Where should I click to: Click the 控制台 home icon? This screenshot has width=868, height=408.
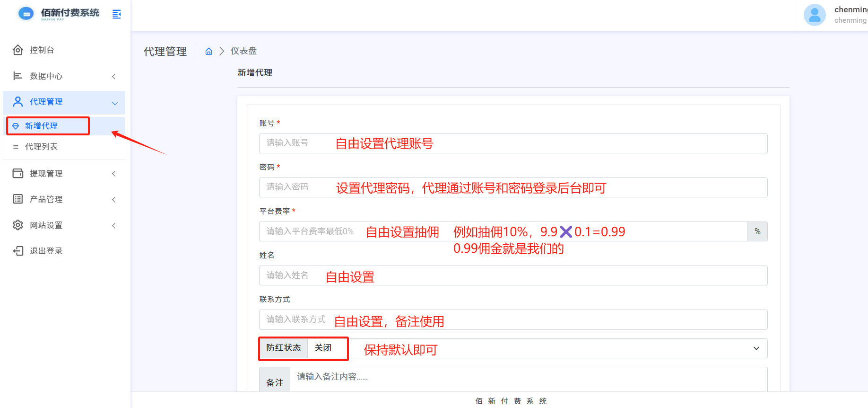18,50
